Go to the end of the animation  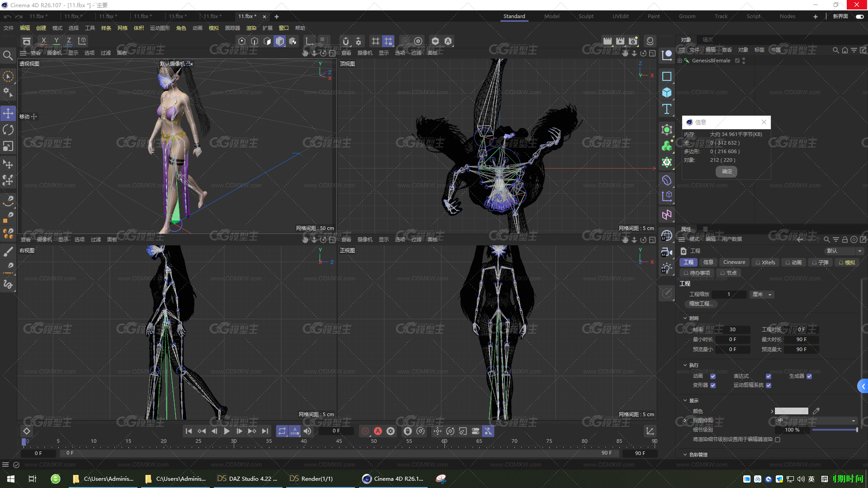(x=265, y=431)
